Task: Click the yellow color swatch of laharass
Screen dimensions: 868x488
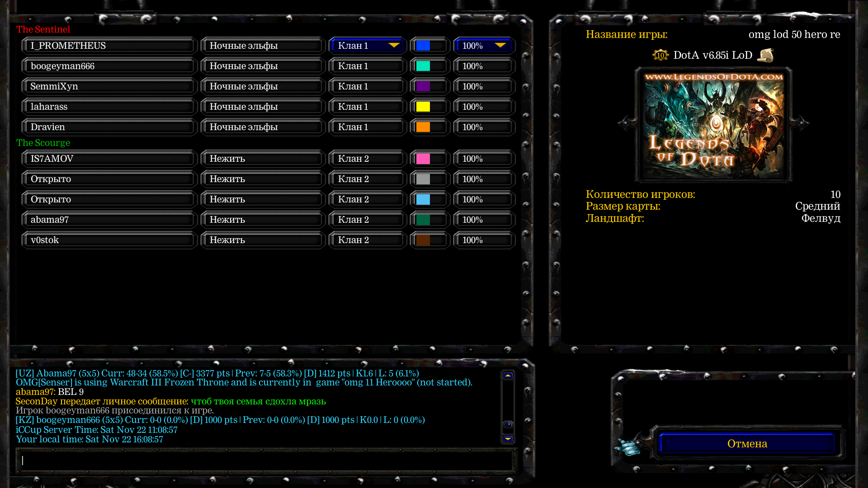Action: [x=423, y=107]
